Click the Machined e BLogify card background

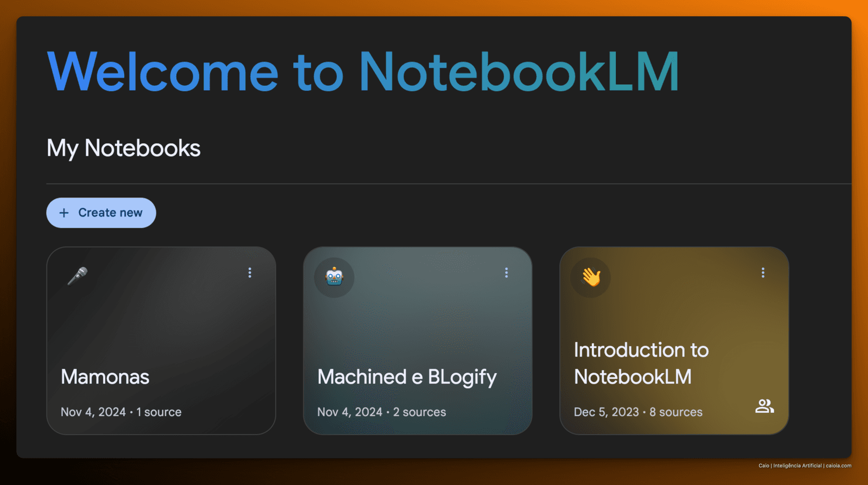pos(418,324)
